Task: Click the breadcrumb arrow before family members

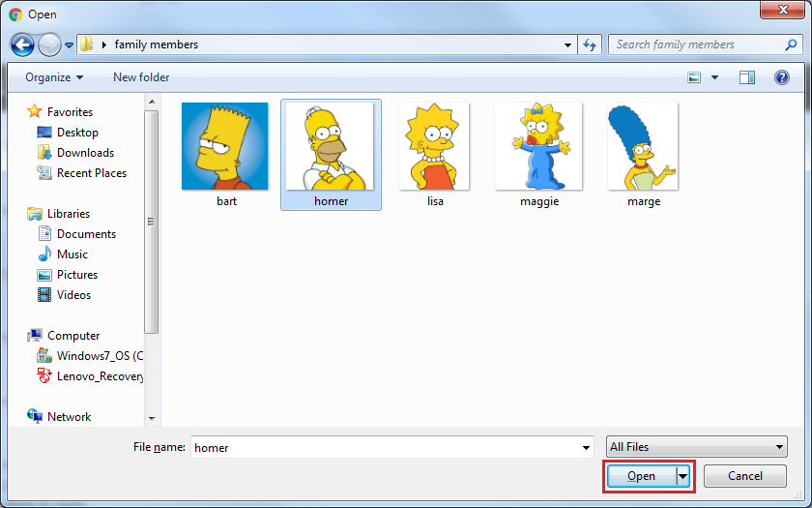Action: pyautogui.click(x=104, y=45)
